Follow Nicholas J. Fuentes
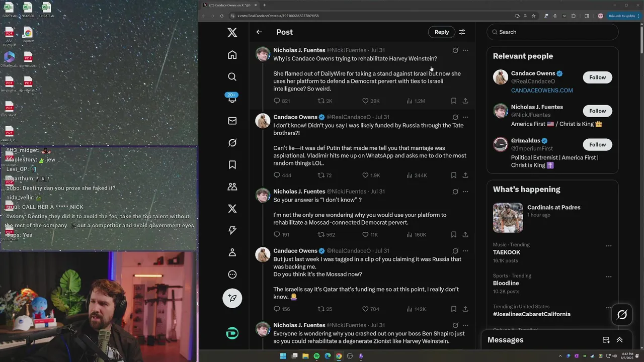Screen dimensions: 644x362 coord(598,111)
